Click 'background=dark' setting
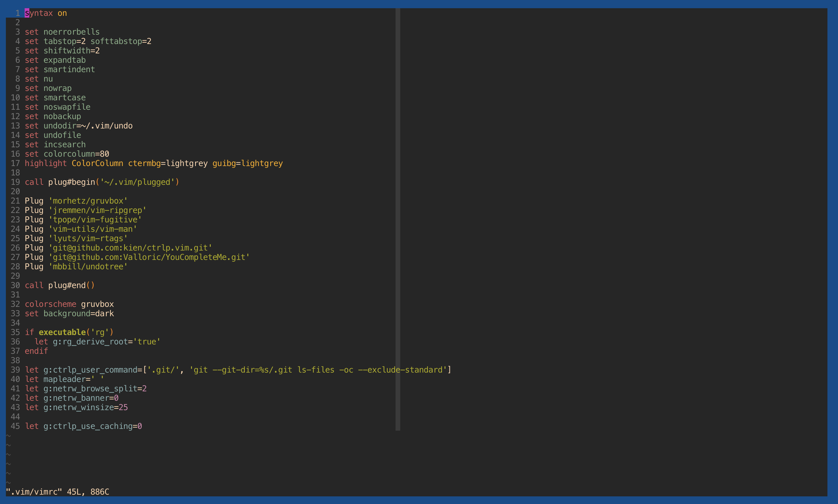The width and height of the screenshot is (838, 504). click(78, 314)
